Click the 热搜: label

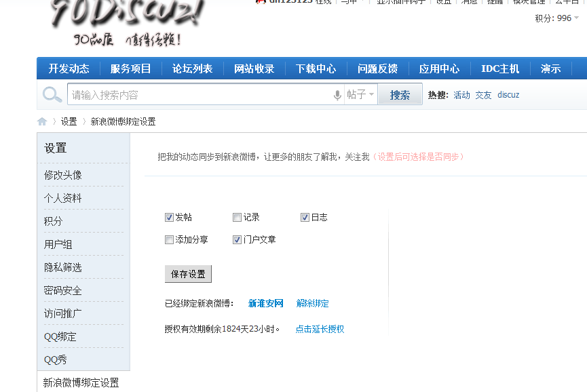coord(438,95)
